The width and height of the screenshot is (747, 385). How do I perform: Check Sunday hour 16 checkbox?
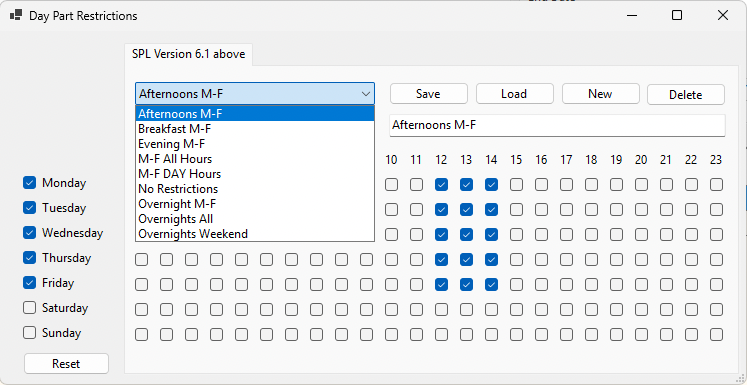pos(541,334)
